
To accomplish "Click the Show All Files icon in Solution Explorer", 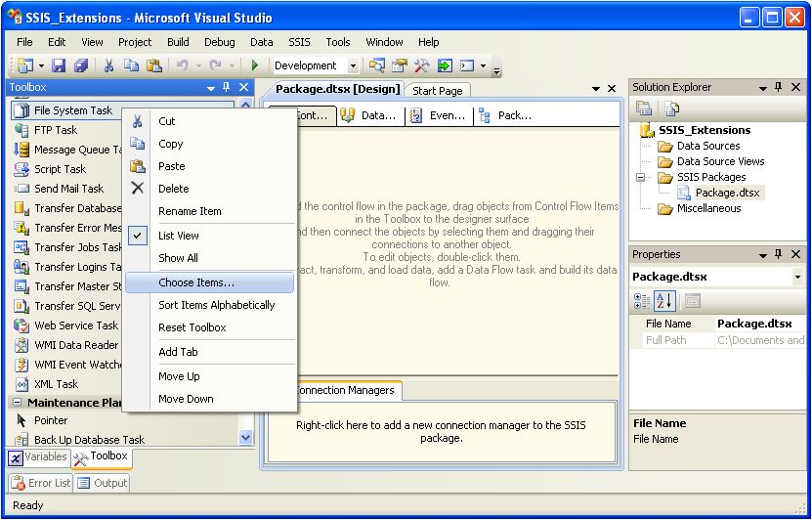I will coord(672,108).
